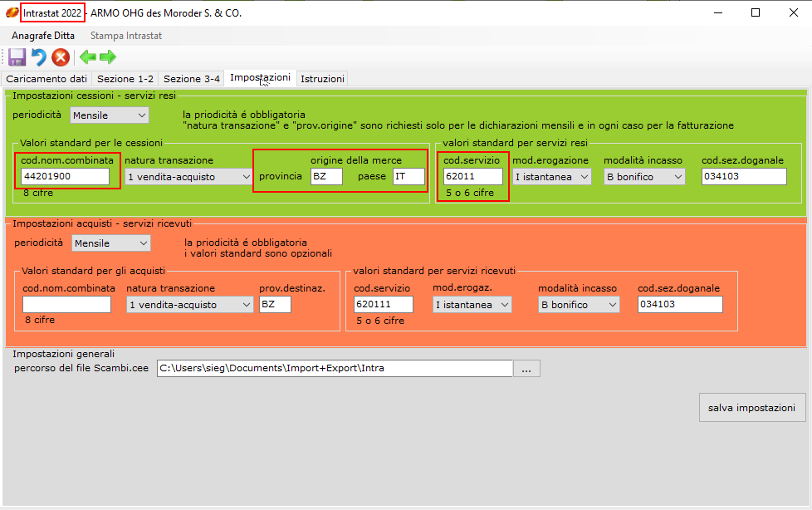Click the Intrastat app icon in title bar

12,13
